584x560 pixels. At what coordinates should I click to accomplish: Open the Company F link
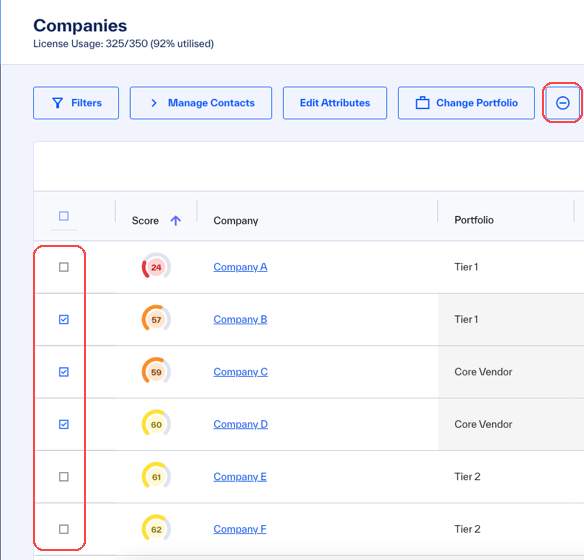[240, 529]
